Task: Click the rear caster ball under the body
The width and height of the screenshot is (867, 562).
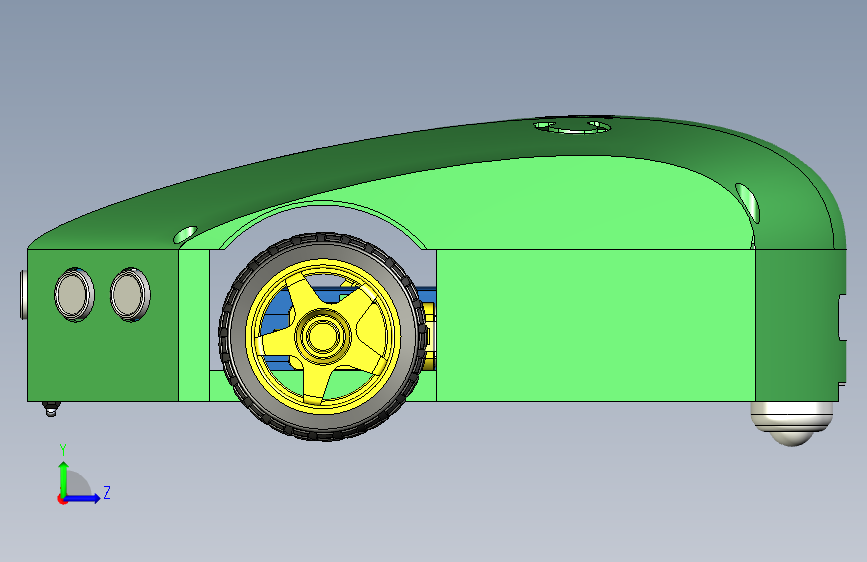Action: 792,423
